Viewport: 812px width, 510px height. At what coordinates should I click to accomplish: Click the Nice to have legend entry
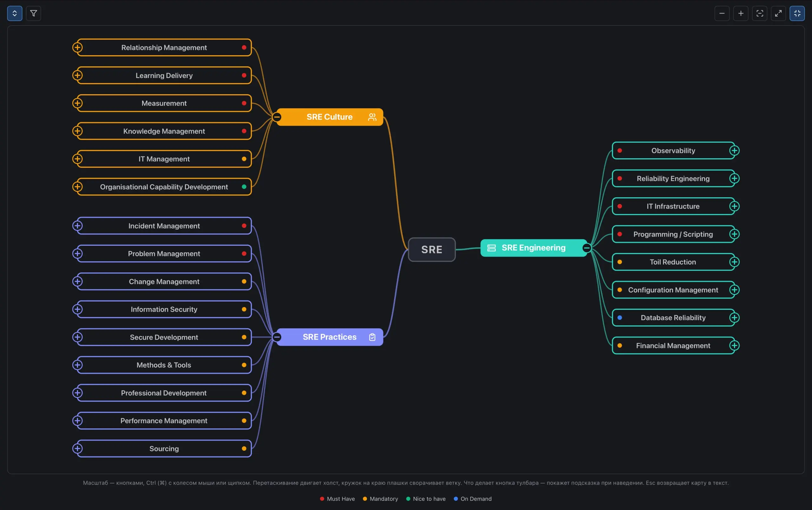point(426,499)
